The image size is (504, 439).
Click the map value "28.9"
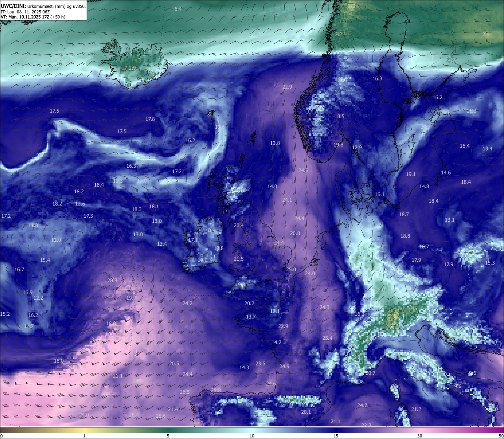point(112,280)
